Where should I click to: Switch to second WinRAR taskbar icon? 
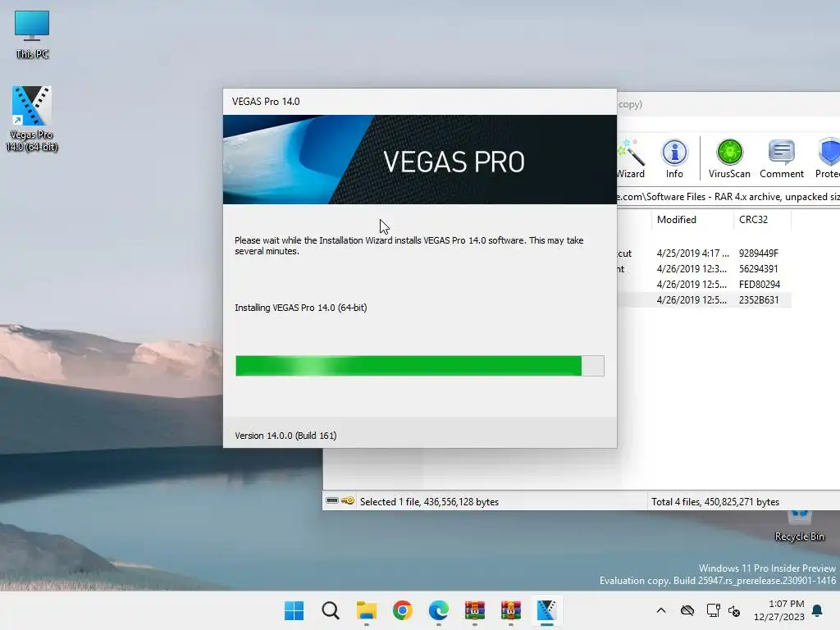click(510, 610)
